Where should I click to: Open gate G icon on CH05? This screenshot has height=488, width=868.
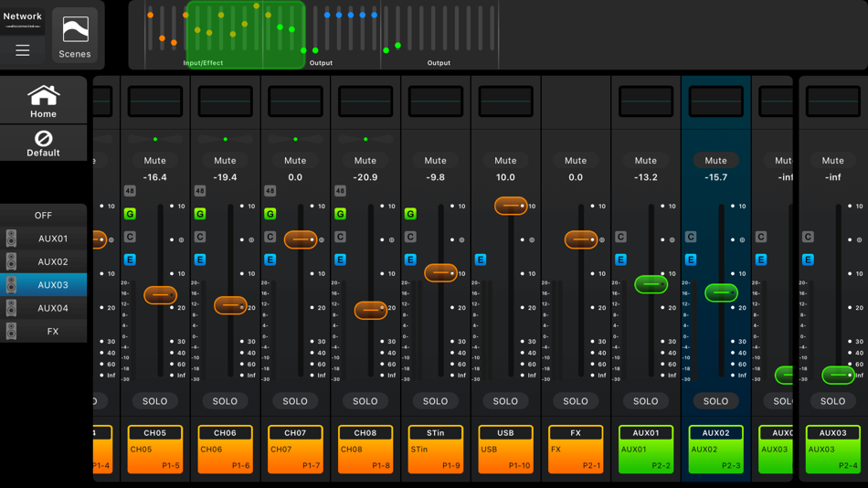pyautogui.click(x=130, y=214)
